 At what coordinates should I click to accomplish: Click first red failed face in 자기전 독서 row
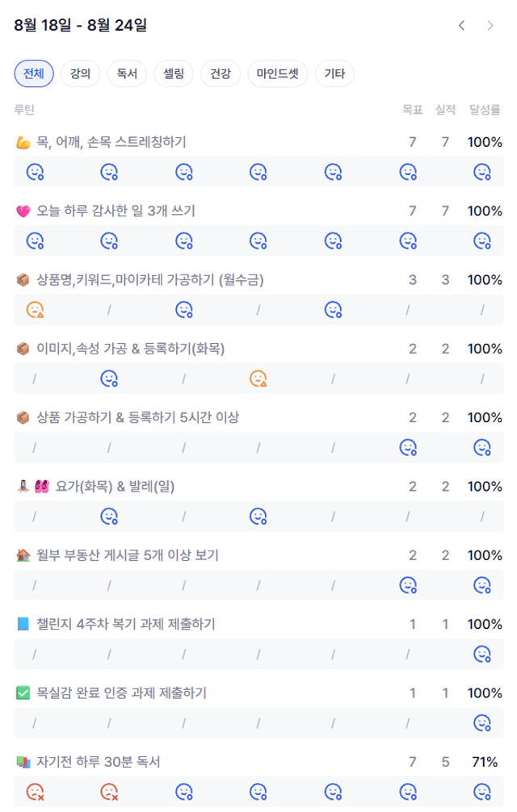(35, 792)
